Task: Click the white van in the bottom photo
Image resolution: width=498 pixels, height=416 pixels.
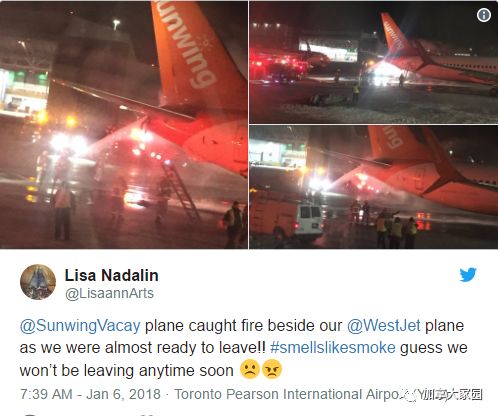Action: pyautogui.click(x=309, y=219)
